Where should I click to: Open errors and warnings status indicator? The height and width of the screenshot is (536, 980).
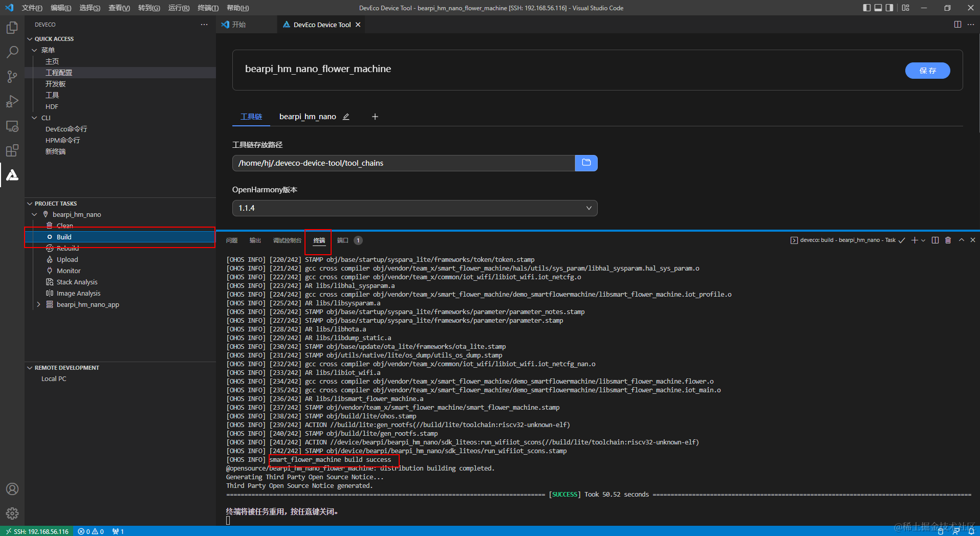[x=91, y=531]
